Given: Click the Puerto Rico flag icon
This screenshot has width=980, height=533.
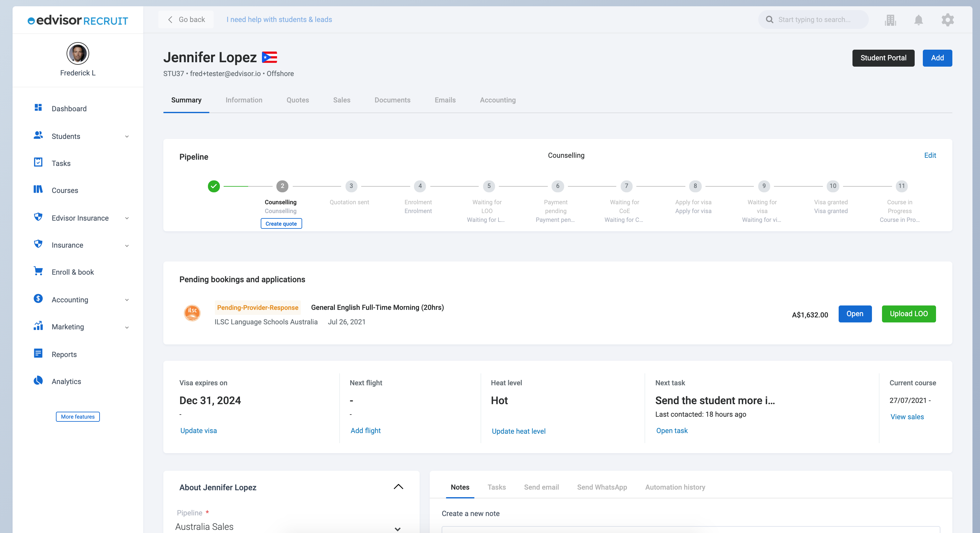Looking at the screenshot, I should 269,58.
